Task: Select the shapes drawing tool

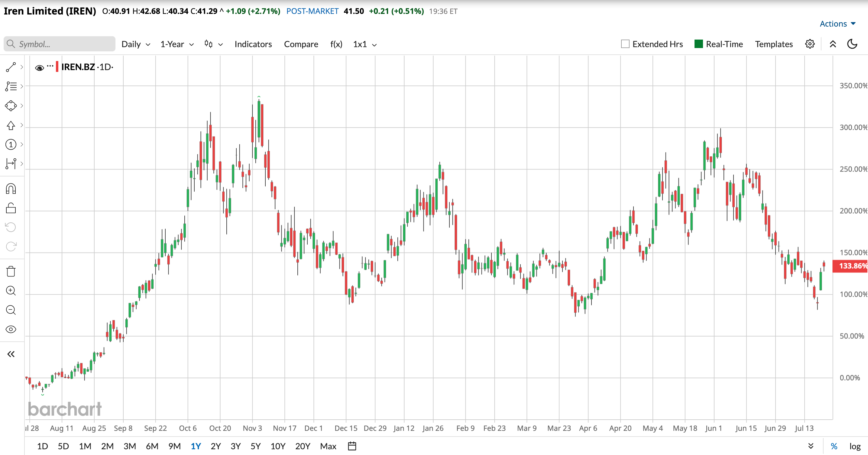Action: pos(11,106)
